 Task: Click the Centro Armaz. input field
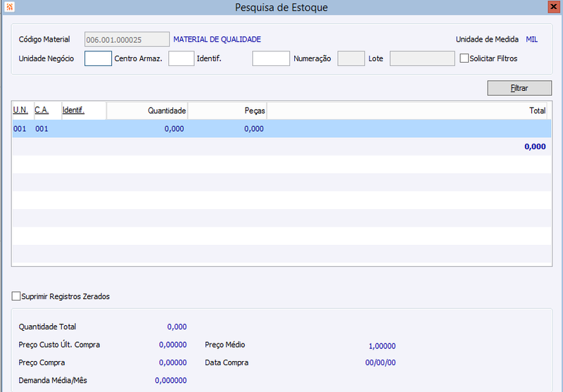[182, 58]
